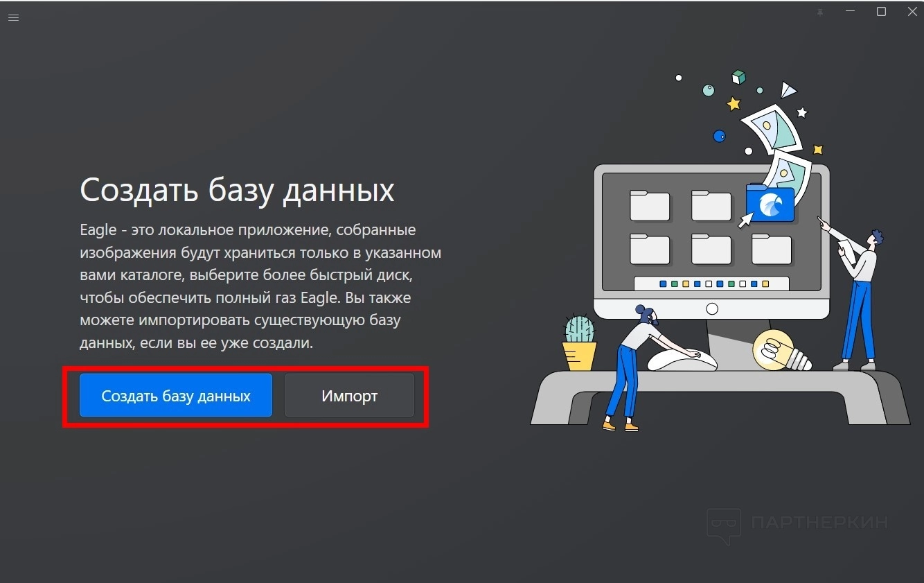Click the "Создать базу данных" heading text
Image resolution: width=924 pixels, height=583 pixels.
click(x=237, y=189)
